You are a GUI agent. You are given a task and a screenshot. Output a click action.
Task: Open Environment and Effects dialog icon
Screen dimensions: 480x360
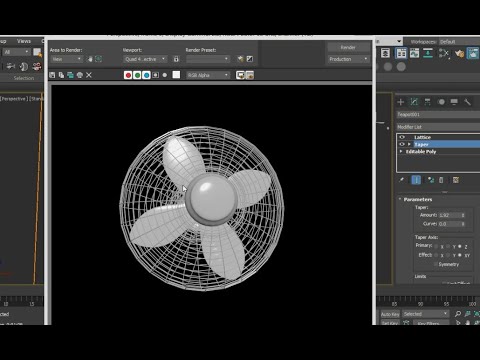(250, 59)
